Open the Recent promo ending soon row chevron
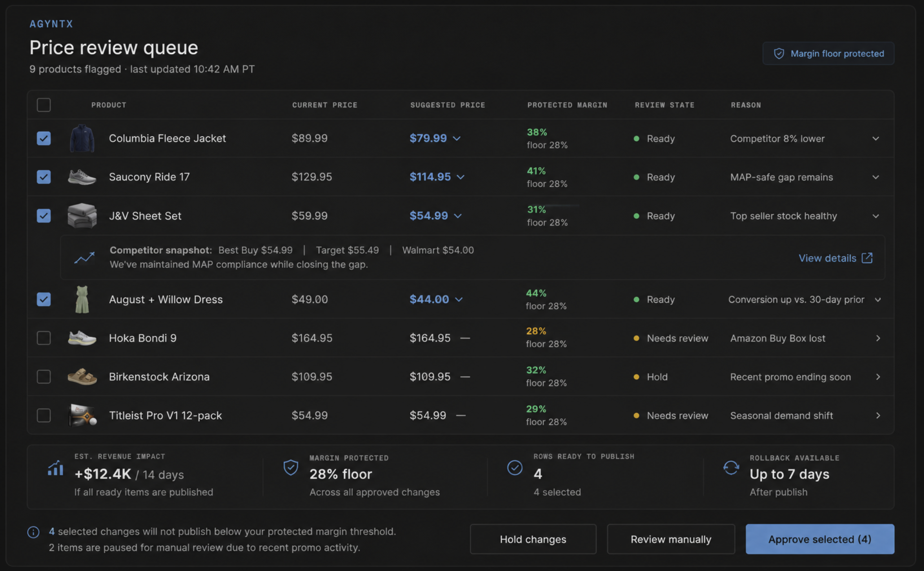Screen dimensions: 924x571 [878, 377]
